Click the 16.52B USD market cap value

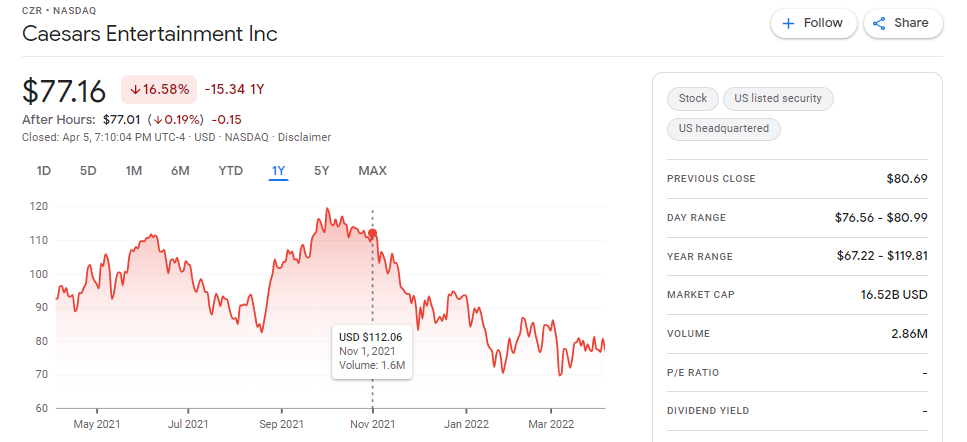pos(894,295)
